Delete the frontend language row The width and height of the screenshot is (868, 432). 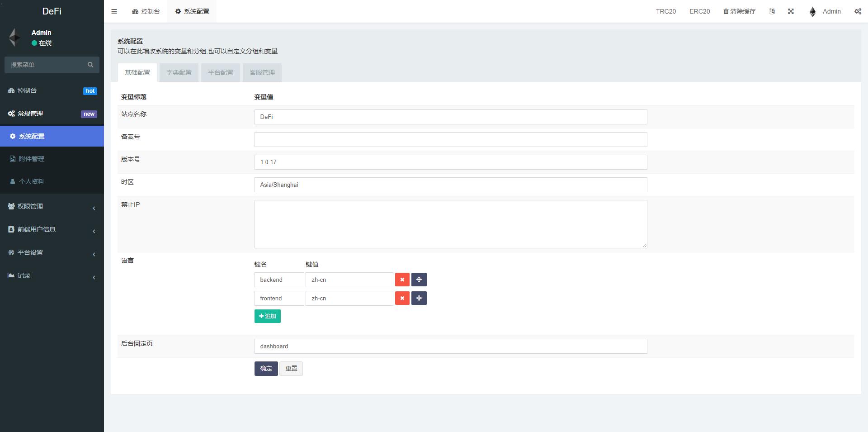coord(402,298)
